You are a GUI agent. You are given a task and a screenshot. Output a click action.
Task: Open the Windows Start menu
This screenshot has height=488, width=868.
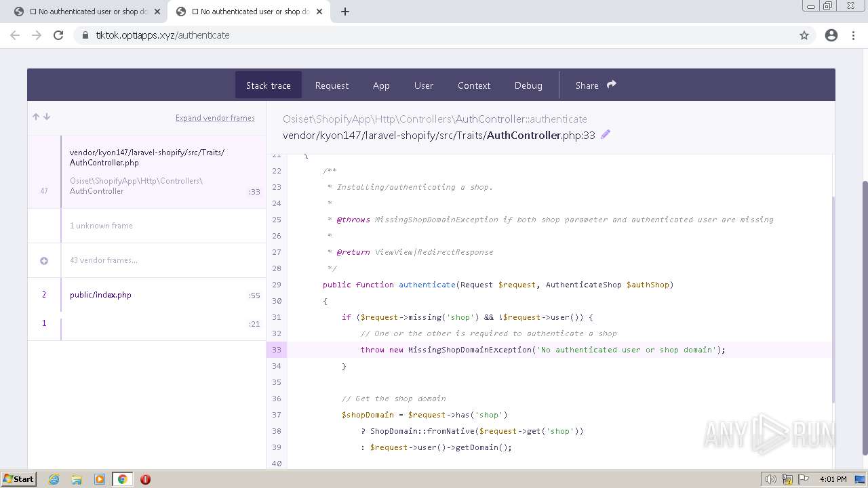click(19, 479)
